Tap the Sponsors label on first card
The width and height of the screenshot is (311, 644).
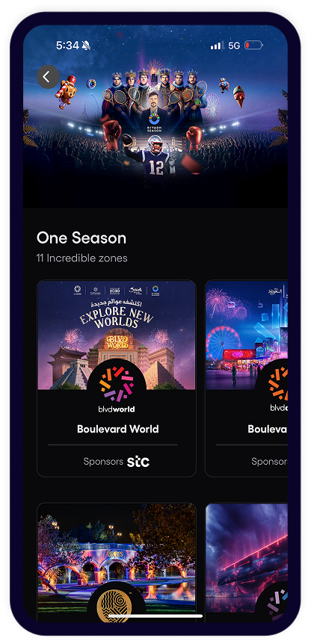click(x=103, y=461)
